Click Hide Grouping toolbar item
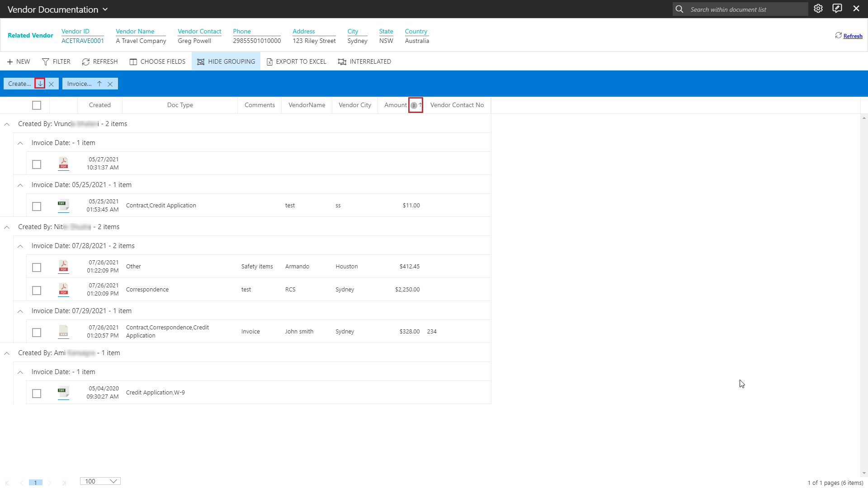The height and width of the screenshot is (488, 868). (x=226, y=62)
